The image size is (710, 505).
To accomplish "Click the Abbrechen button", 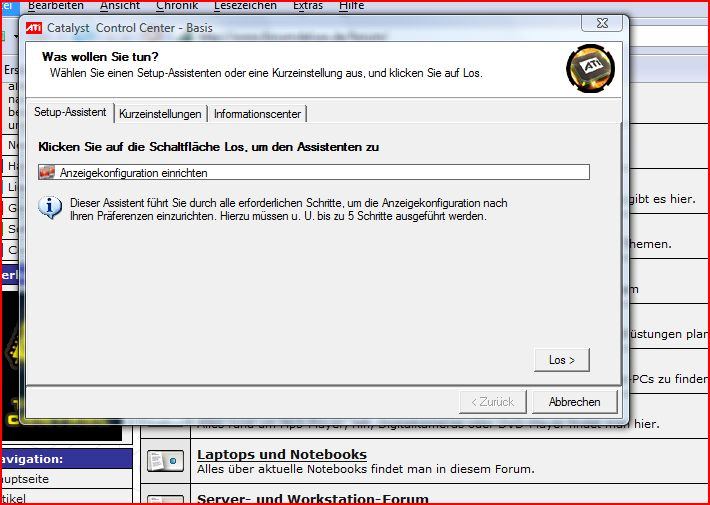I will point(575,402).
